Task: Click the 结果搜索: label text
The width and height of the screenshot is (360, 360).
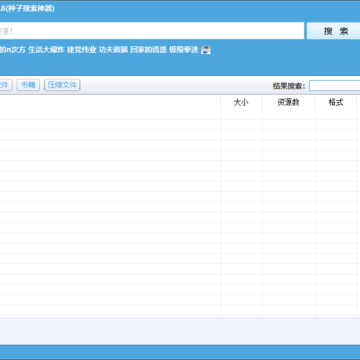Action: click(x=289, y=86)
